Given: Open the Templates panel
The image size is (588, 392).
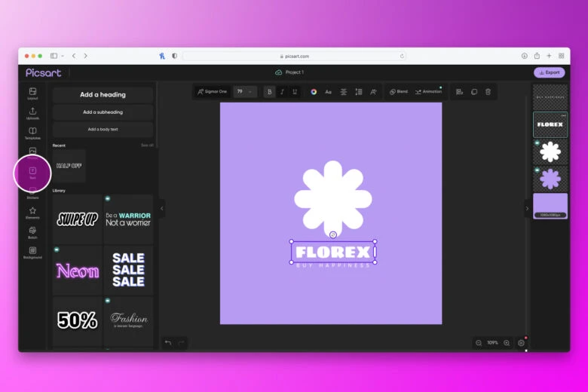Looking at the screenshot, I should 32,133.
